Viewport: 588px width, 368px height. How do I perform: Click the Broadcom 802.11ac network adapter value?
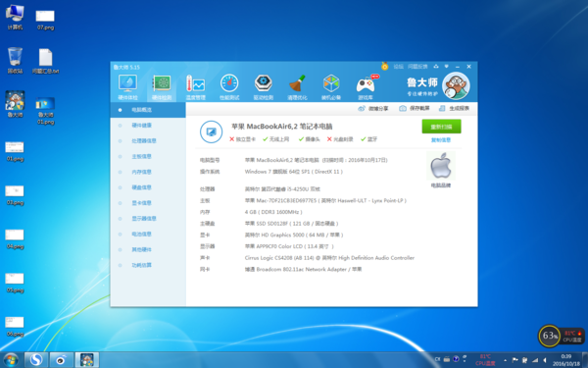[x=303, y=270]
